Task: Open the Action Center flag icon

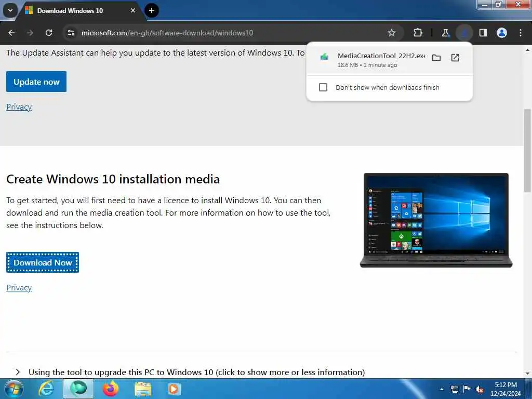Action: coord(467,389)
